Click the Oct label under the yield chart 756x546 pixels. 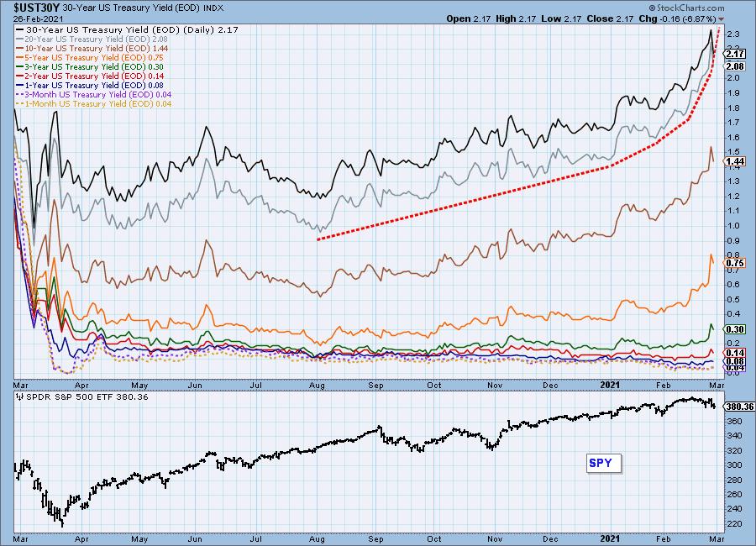tap(434, 386)
